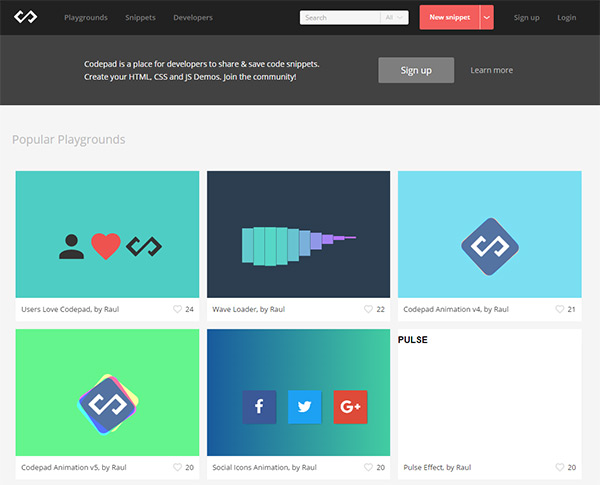
Task: Click the gray Sign up banner button
Action: tap(416, 70)
